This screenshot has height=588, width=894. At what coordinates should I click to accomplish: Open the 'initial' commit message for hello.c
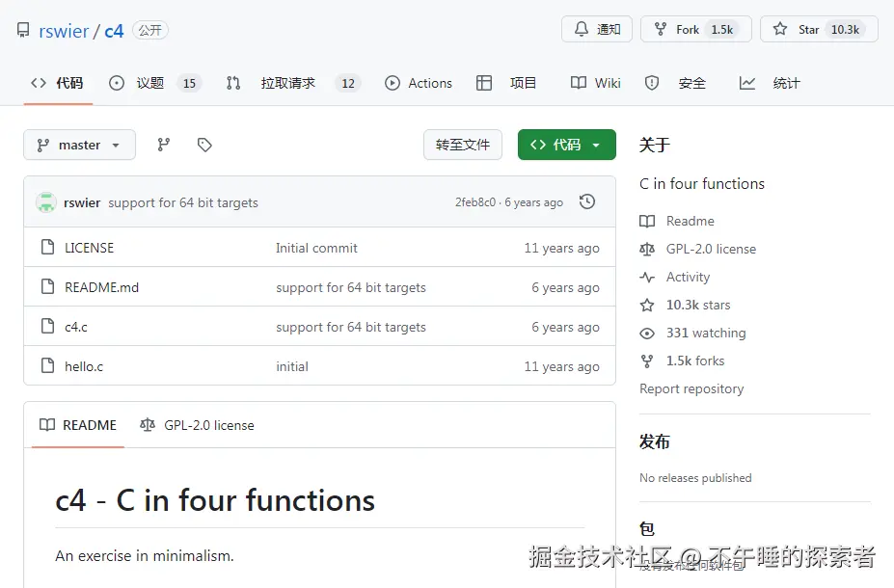[x=292, y=366]
